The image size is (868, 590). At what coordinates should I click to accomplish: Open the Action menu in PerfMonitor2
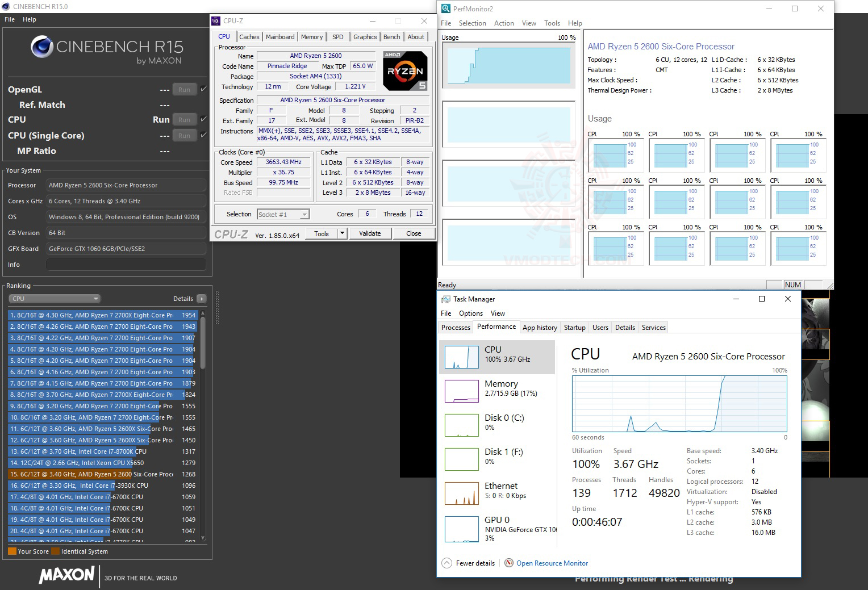[504, 23]
